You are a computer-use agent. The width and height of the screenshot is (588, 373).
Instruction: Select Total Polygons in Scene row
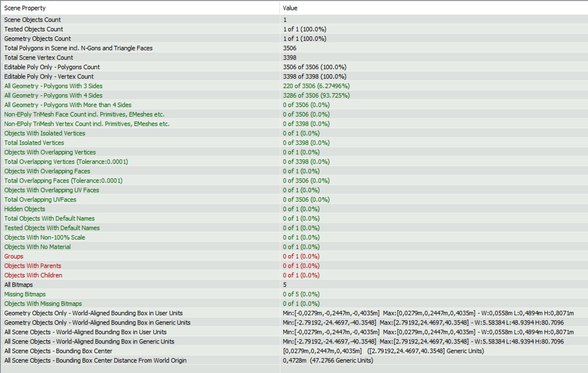[294, 48]
